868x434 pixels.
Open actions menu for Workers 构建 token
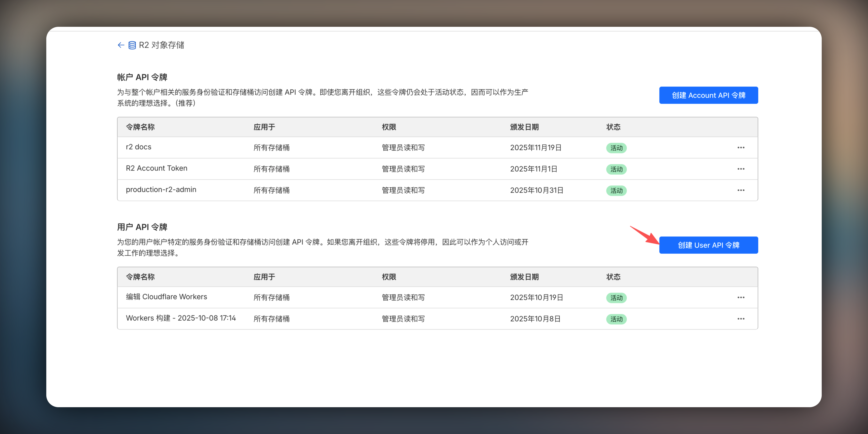click(741, 319)
